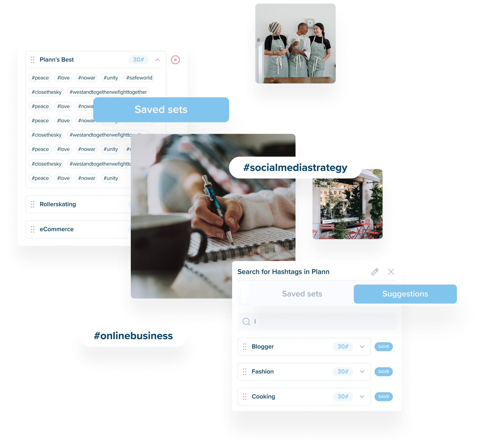Screen dimensions: 483x448
Task: Switch to Saved sets tab in hashtag search
Action: pyautogui.click(x=302, y=293)
